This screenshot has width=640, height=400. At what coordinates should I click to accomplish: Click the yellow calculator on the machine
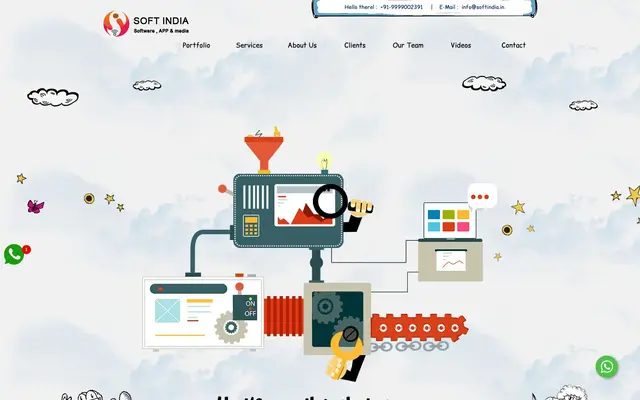[x=251, y=226]
